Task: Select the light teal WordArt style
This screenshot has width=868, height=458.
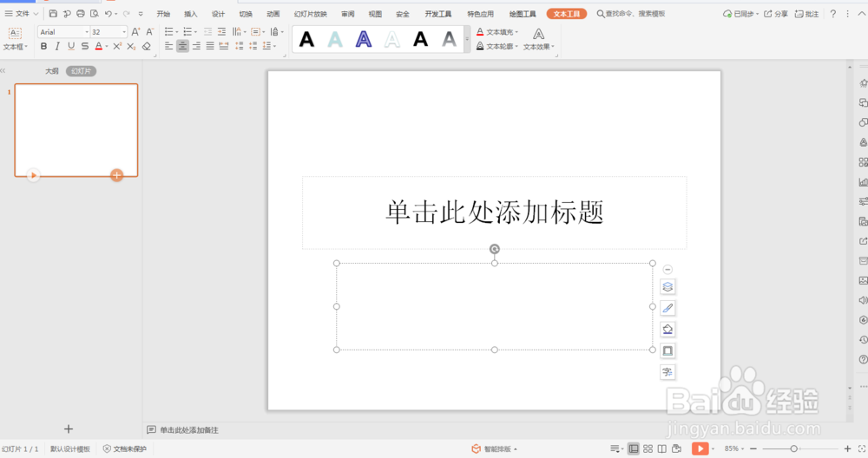Action: (335, 39)
